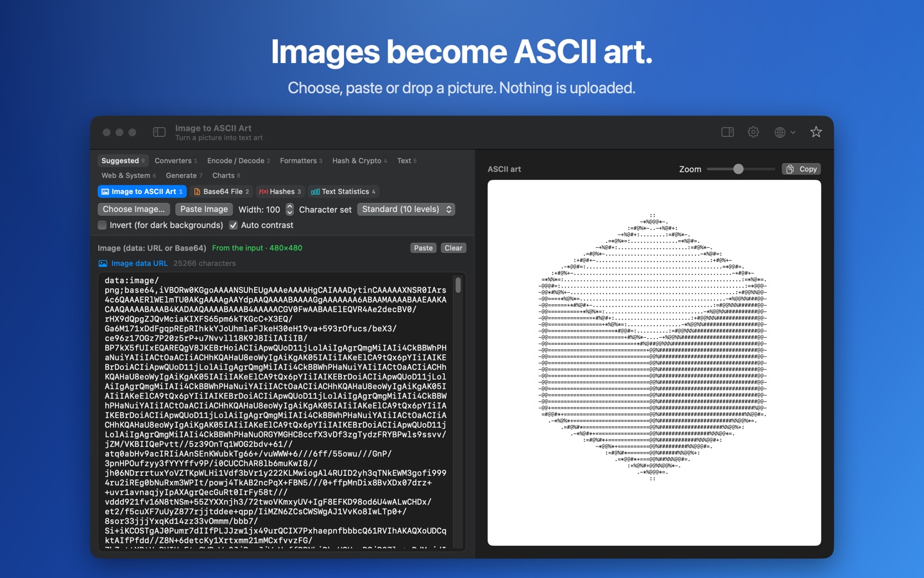Switch to the Formatters category
The height and width of the screenshot is (578, 924).
point(301,161)
